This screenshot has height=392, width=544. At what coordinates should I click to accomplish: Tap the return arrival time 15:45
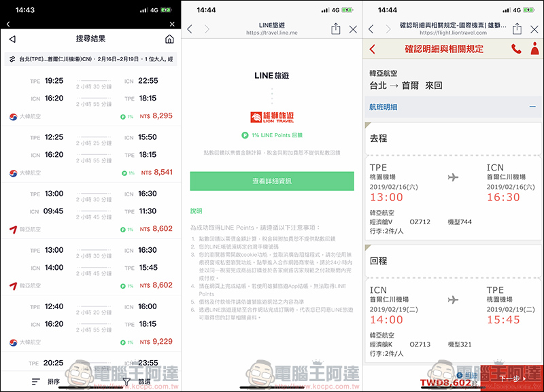[503, 319]
